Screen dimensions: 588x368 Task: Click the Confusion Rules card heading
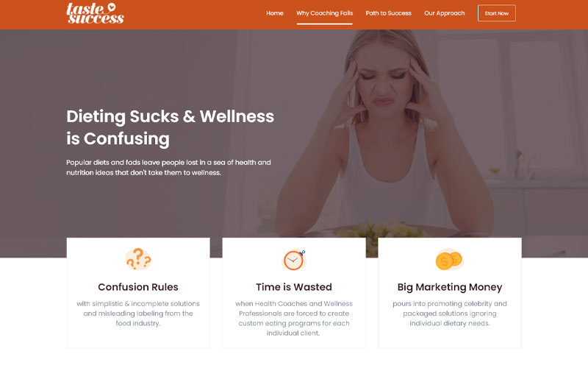click(x=138, y=287)
